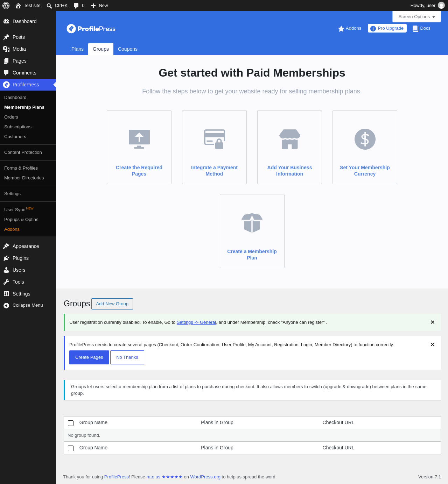The image size is (448, 484).
Task: Click the rate us five stars link
Action: pyautogui.click(x=164, y=477)
